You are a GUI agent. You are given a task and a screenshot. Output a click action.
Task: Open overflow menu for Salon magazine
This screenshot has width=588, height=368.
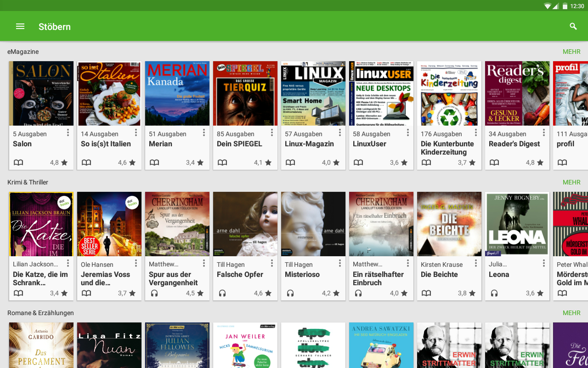(x=68, y=132)
